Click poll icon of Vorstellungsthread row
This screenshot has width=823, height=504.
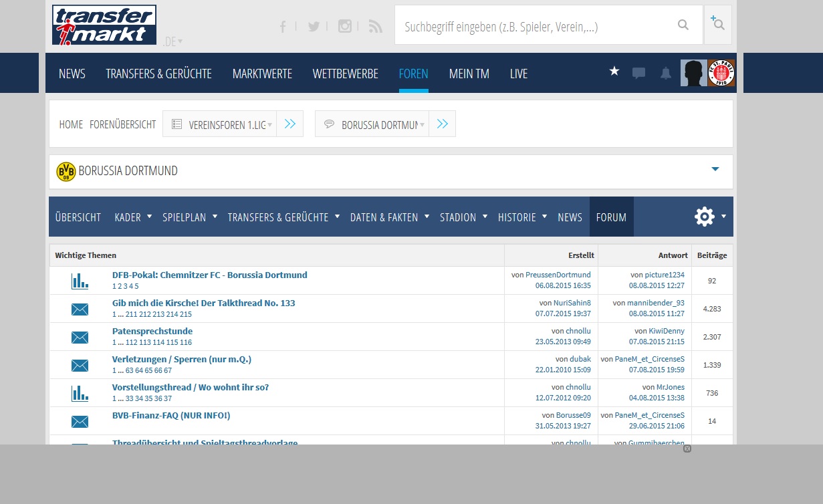coord(80,393)
